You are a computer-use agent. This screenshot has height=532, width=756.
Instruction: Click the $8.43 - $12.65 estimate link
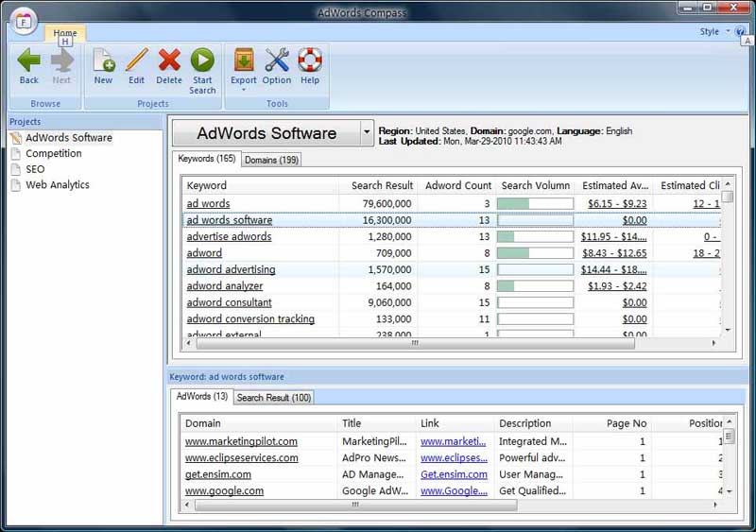click(x=614, y=252)
